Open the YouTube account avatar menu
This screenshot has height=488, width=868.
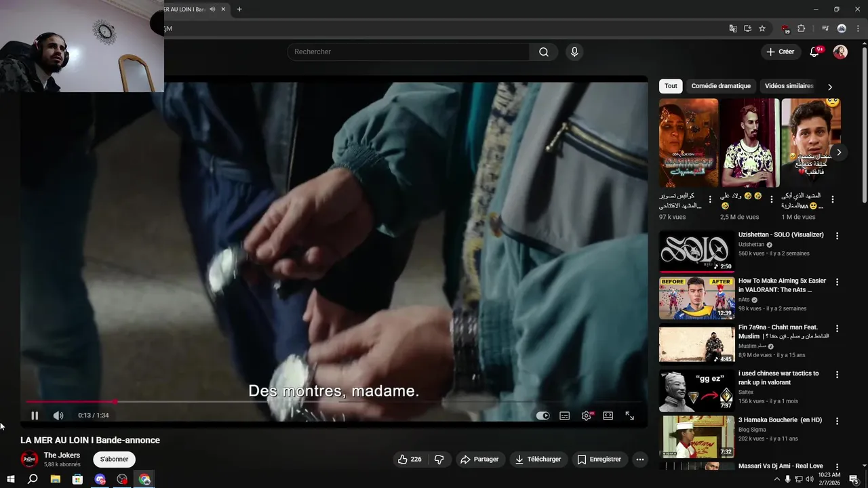(x=840, y=52)
